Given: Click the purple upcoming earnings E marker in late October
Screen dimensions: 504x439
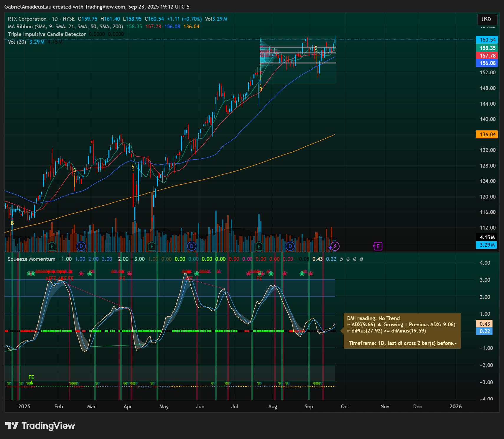Looking at the screenshot, I should coord(378,246).
